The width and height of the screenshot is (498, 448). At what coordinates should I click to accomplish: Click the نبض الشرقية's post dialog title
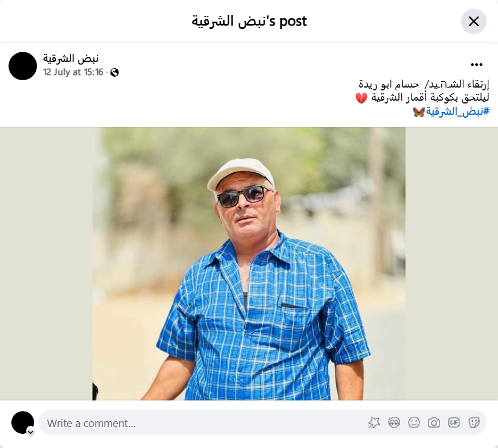(x=249, y=21)
